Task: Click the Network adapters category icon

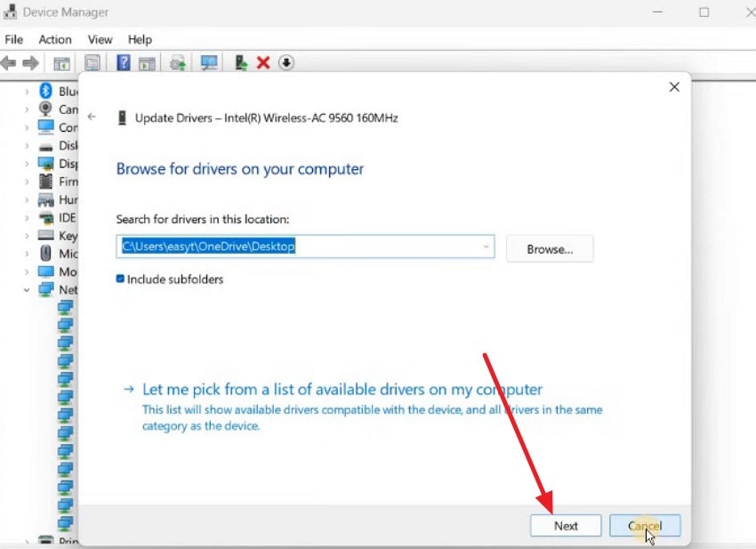Action: (x=45, y=290)
